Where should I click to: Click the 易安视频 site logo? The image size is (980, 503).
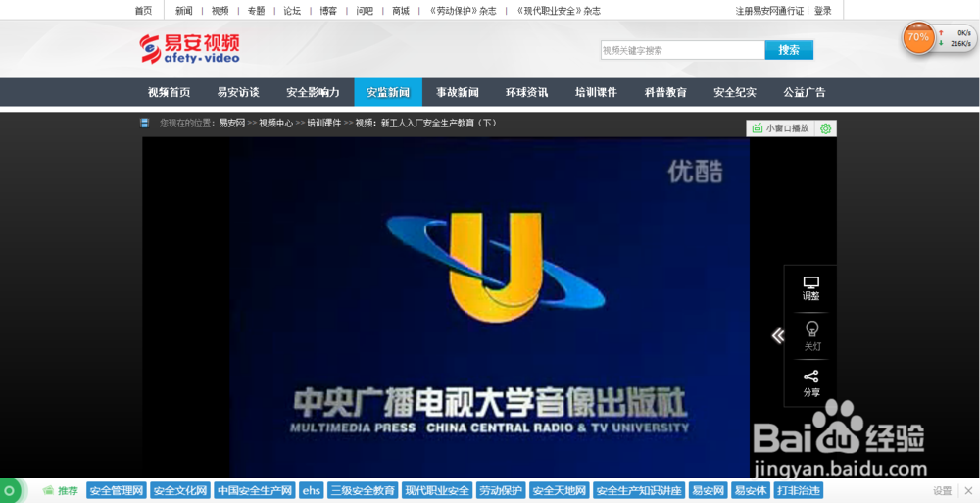[x=189, y=48]
